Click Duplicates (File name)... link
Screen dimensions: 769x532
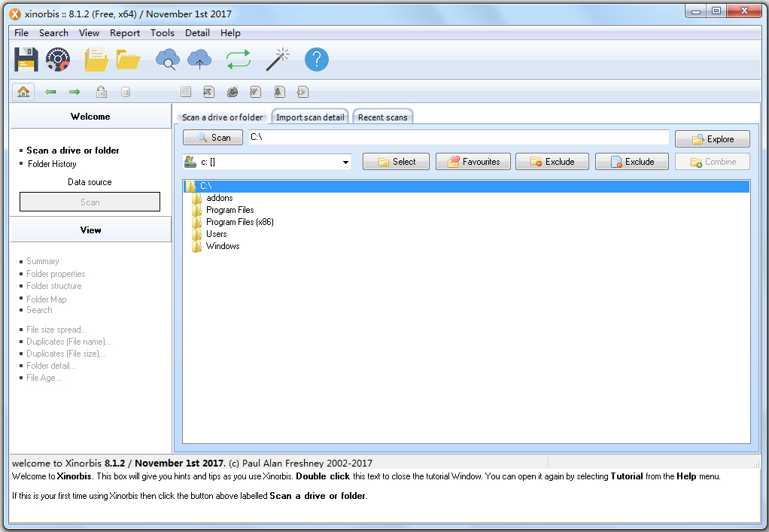pos(68,342)
